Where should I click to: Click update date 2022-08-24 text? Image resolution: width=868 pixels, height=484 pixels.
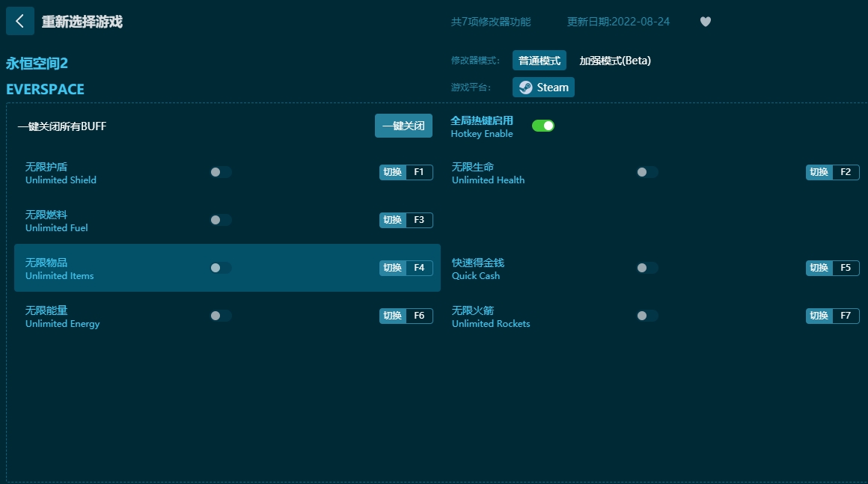618,22
